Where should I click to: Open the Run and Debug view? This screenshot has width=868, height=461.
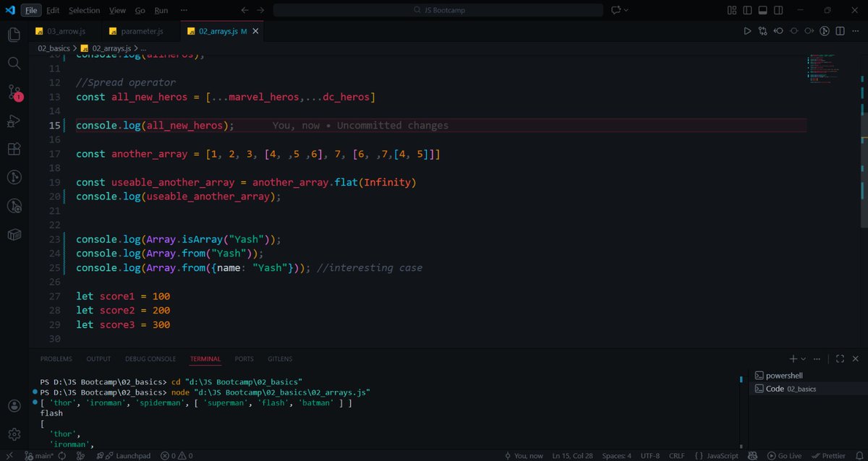point(14,121)
